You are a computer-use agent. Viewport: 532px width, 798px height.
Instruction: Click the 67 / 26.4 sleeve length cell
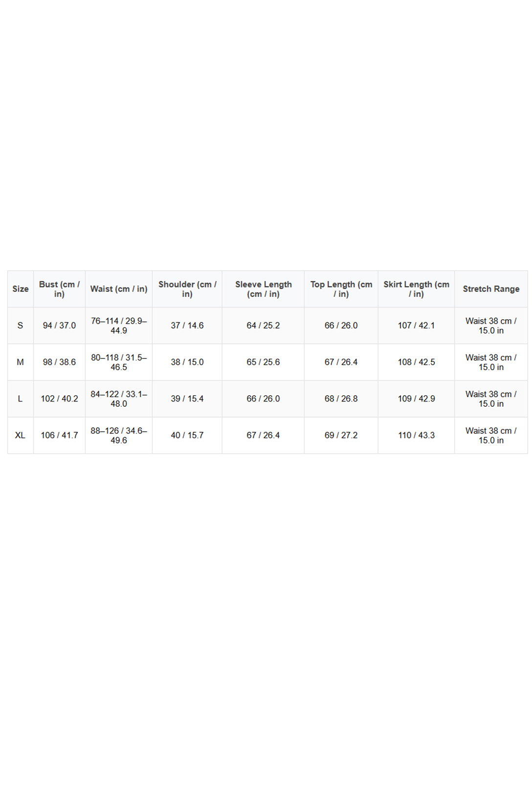(x=263, y=435)
